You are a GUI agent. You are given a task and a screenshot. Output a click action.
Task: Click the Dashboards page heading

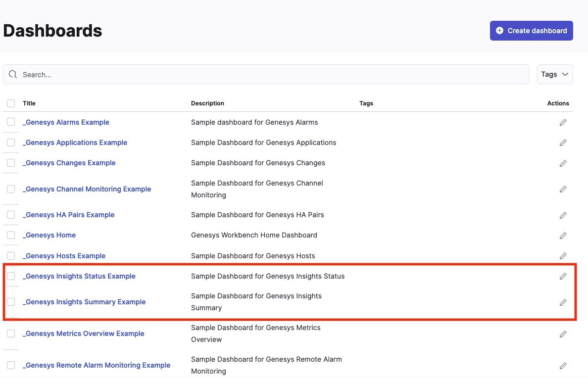pyautogui.click(x=52, y=31)
